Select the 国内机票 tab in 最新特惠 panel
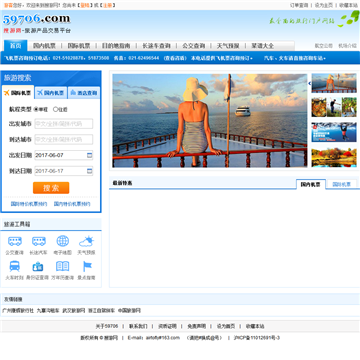This screenshot has height=360, width=360. point(311,184)
